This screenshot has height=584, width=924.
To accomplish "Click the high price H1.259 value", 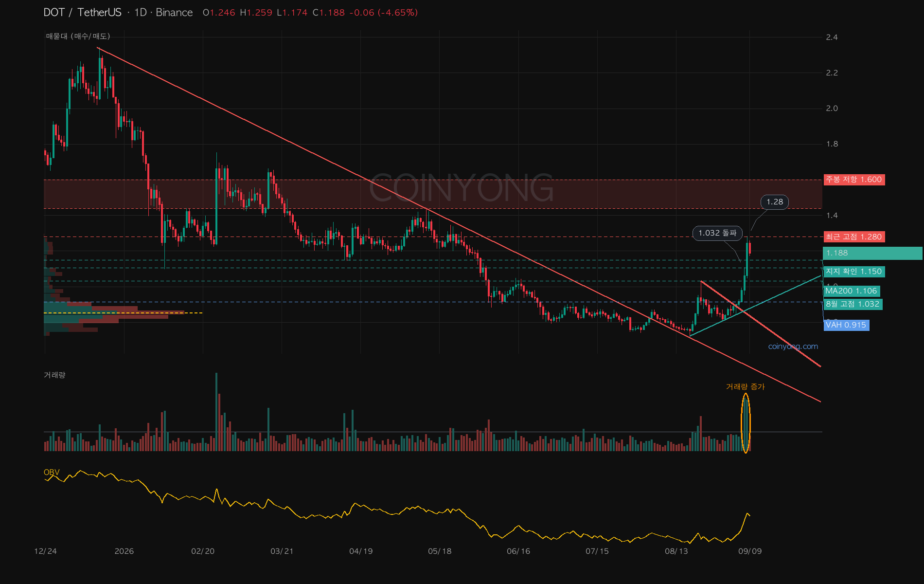I will (x=256, y=13).
